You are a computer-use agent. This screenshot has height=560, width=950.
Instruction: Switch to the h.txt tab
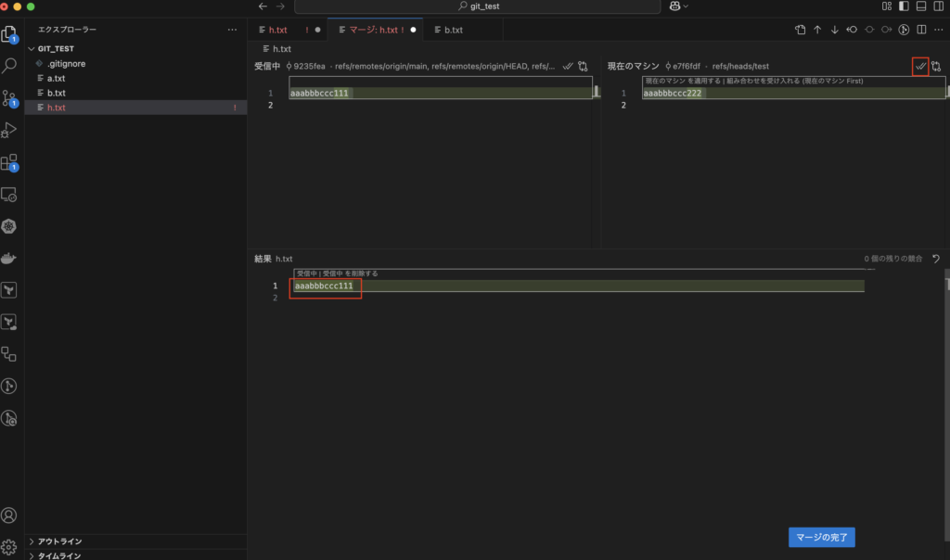pos(278,30)
